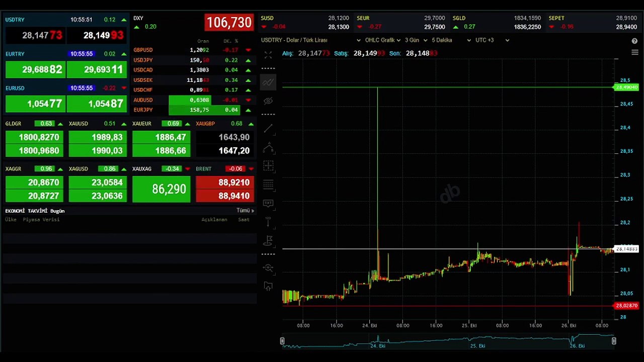Select the ABC pattern drawing tool
This screenshot has width=644, height=362.
[268, 147]
